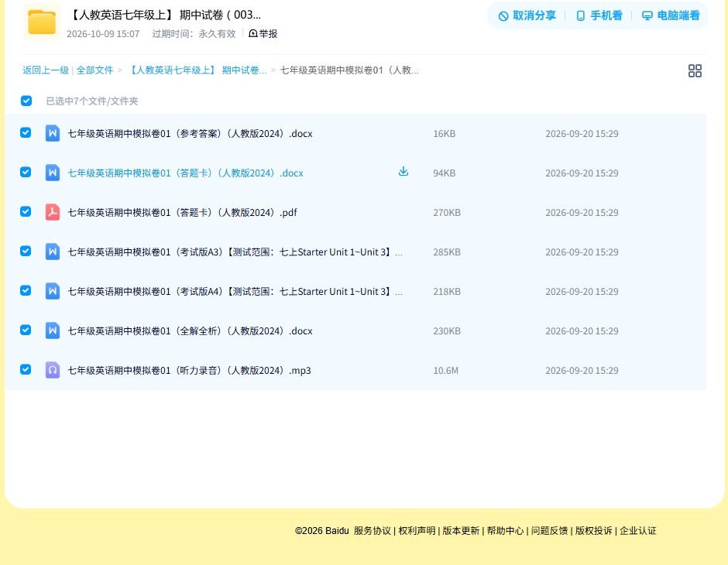Open file 七年级英语期中模拟卷01（答题卡）.pdf
The height and width of the screenshot is (565, 728).
click(x=183, y=212)
